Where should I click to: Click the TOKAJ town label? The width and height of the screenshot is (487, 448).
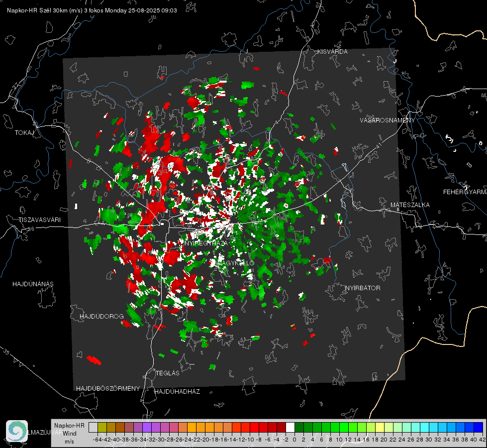[x=24, y=133]
